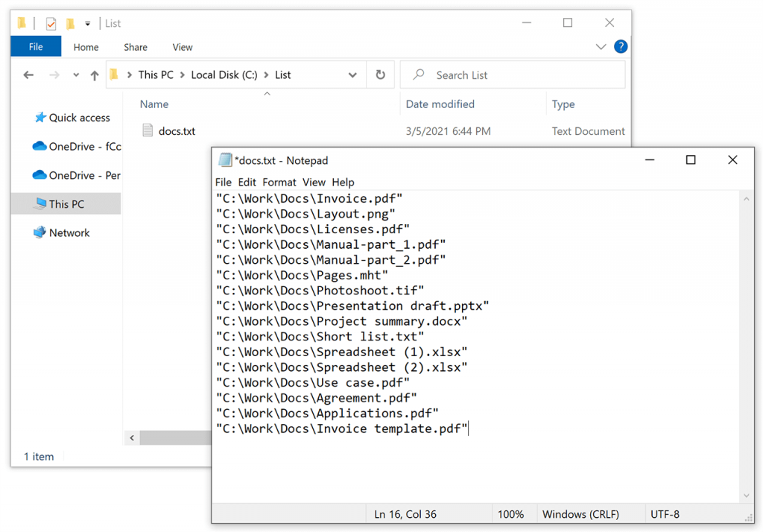
Task: Click the back navigation arrow in File Explorer
Action: [28, 75]
